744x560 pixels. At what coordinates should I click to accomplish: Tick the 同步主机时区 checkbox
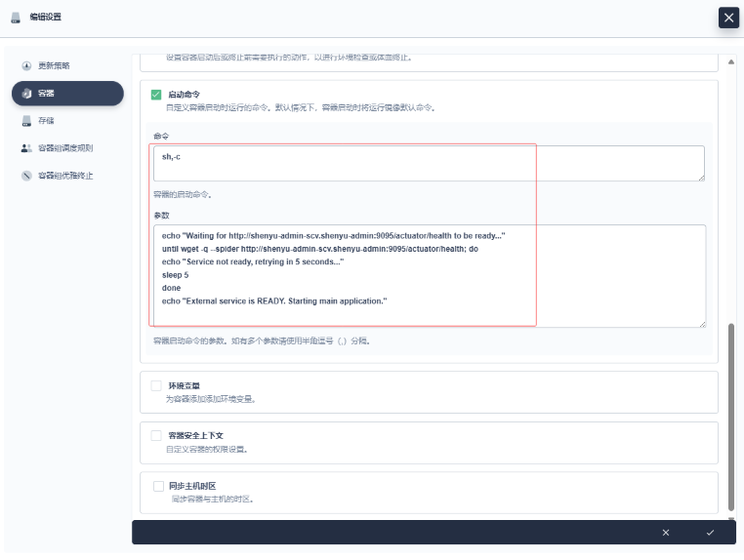tap(158, 486)
